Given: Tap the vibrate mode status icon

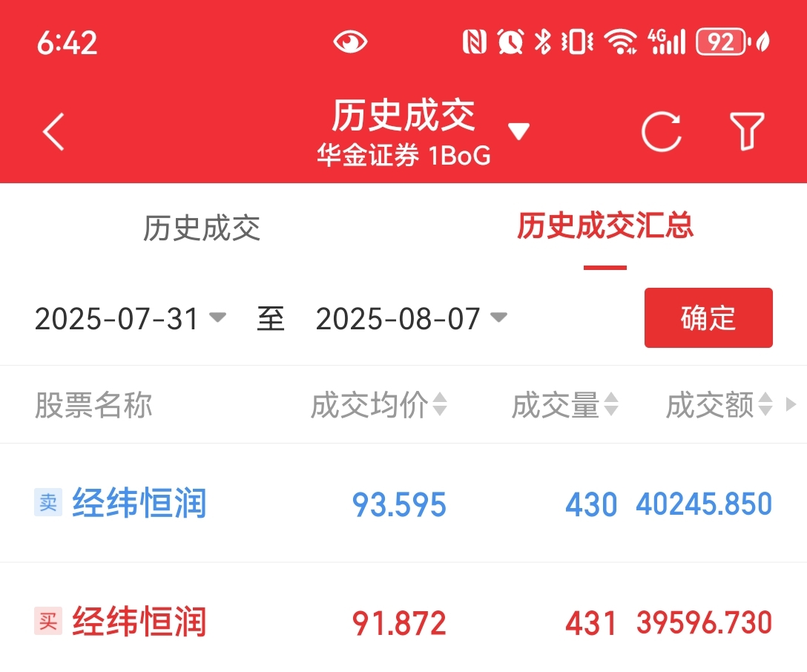Looking at the screenshot, I should pyautogui.click(x=578, y=42).
